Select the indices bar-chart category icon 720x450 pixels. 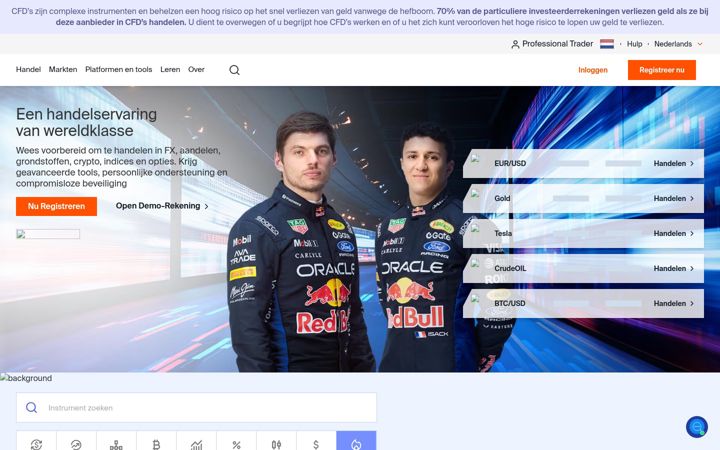196,444
